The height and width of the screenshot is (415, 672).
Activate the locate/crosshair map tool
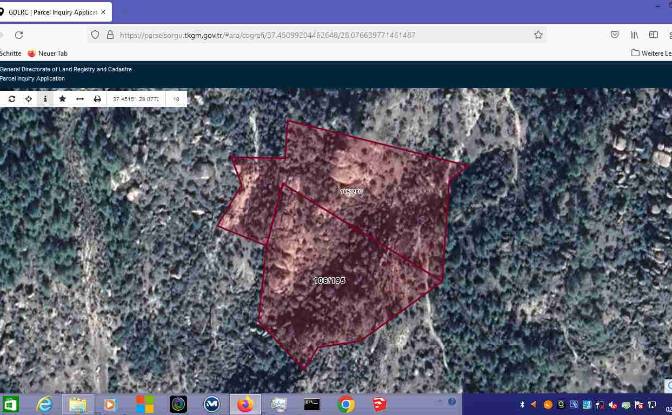pyautogui.click(x=28, y=99)
